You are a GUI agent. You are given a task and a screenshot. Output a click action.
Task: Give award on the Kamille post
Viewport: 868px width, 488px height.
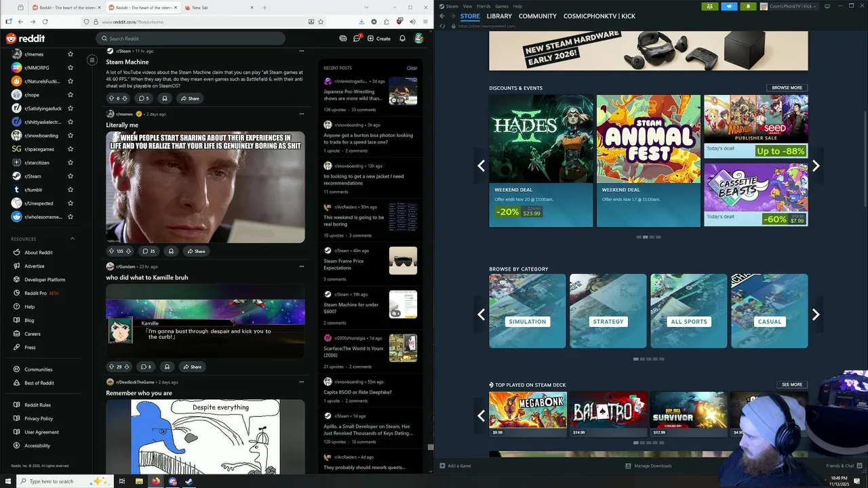click(167, 367)
